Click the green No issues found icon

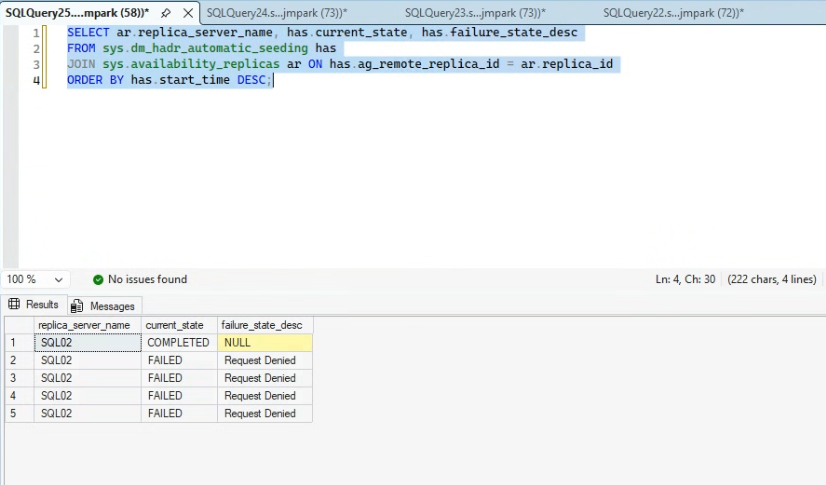(x=98, y=280)
